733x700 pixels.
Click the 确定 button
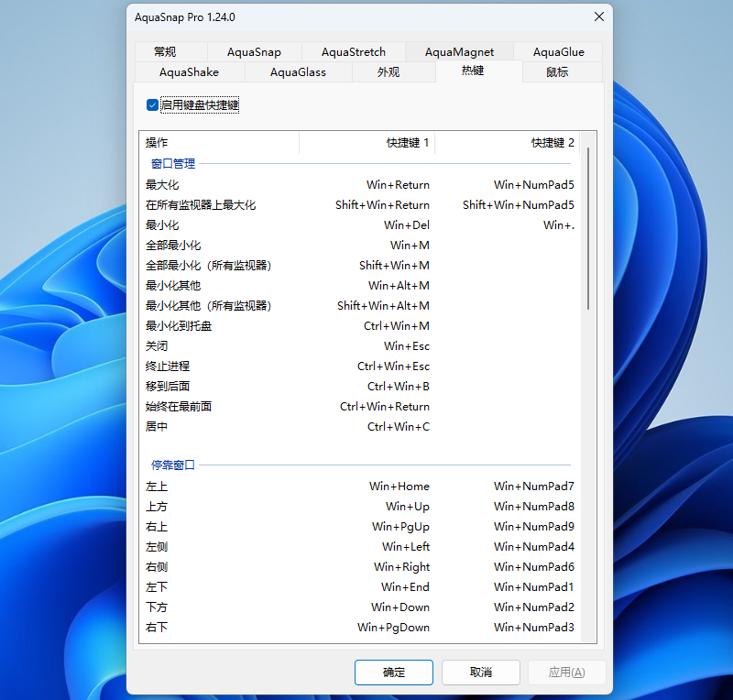394,673
